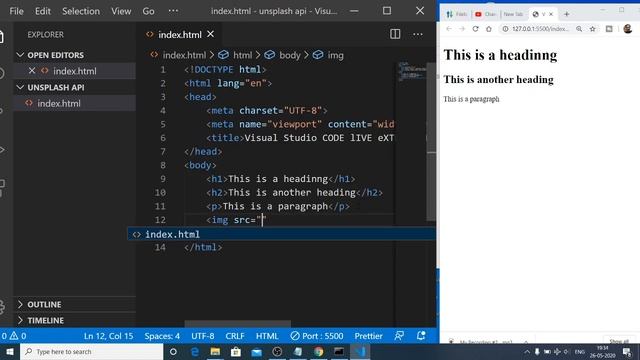Click Type here to search box

point(91,351)
